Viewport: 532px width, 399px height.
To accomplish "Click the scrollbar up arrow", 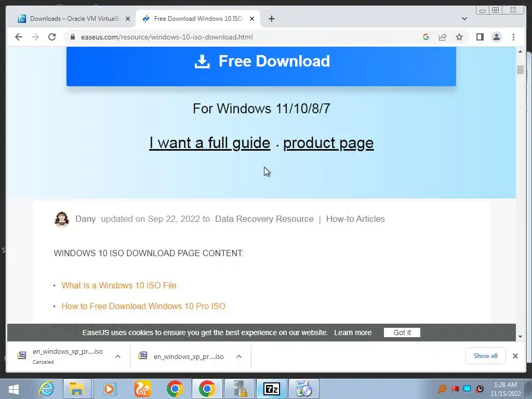I will click(520, 51).
